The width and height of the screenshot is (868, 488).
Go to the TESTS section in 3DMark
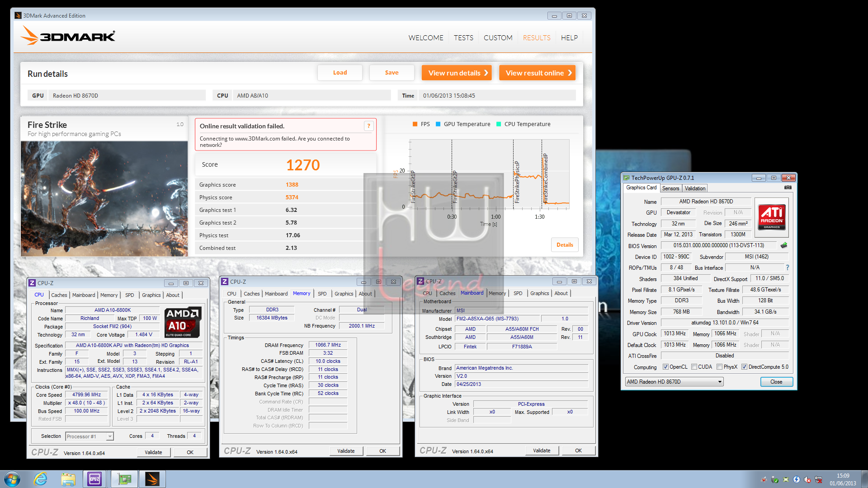pos(463,38)
